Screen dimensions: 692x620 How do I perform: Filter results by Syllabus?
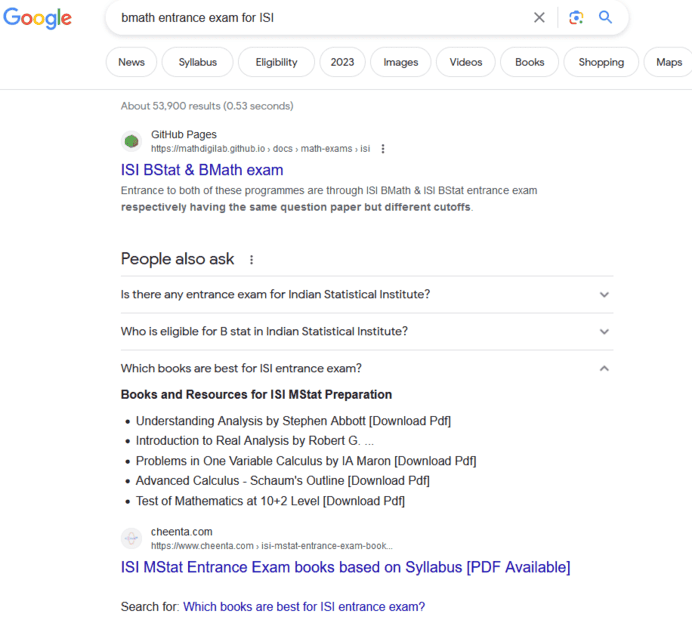198,62
